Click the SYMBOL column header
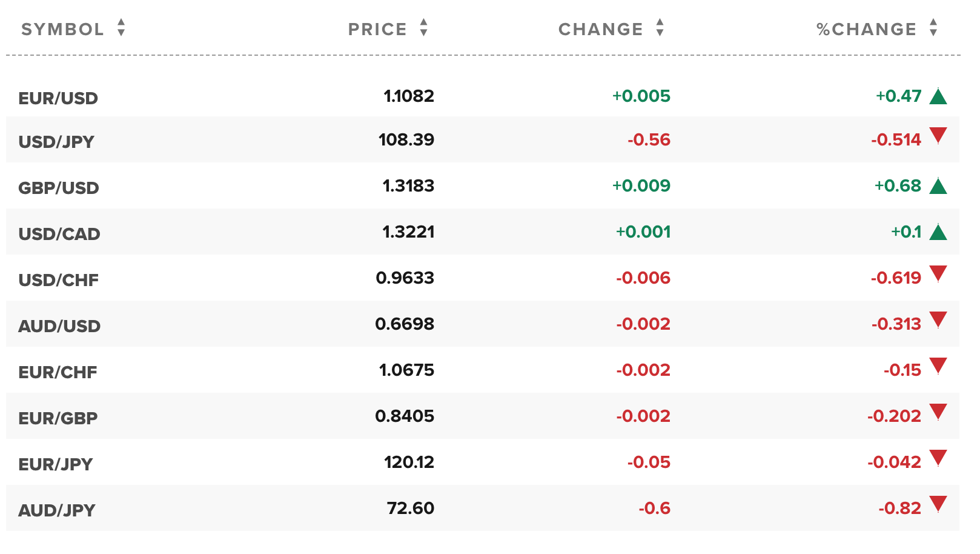The height and width of the screenshot is (554, 980). 62,29
